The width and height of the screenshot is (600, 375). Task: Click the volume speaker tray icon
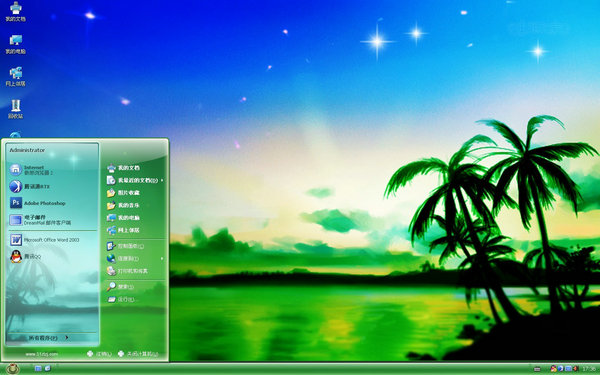(576, 368)
